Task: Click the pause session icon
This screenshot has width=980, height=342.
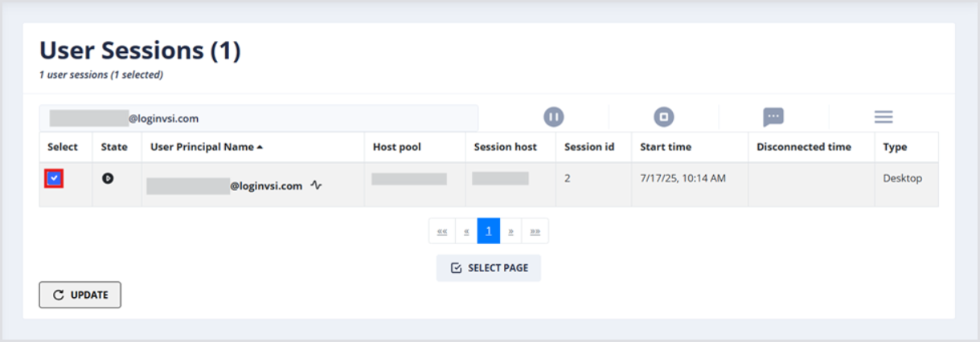Action: click(x=553, y=117)
